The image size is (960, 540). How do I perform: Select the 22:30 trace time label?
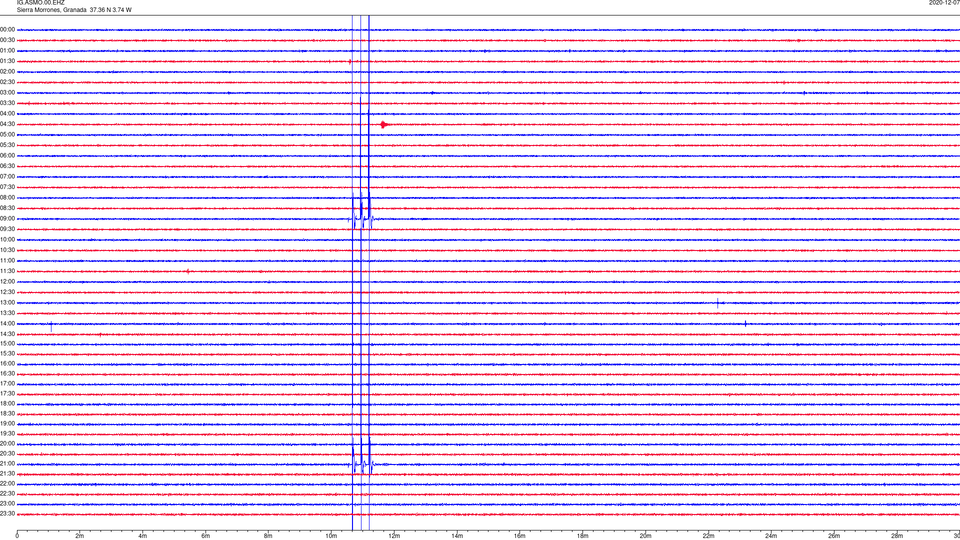click(x=7, y=494)
